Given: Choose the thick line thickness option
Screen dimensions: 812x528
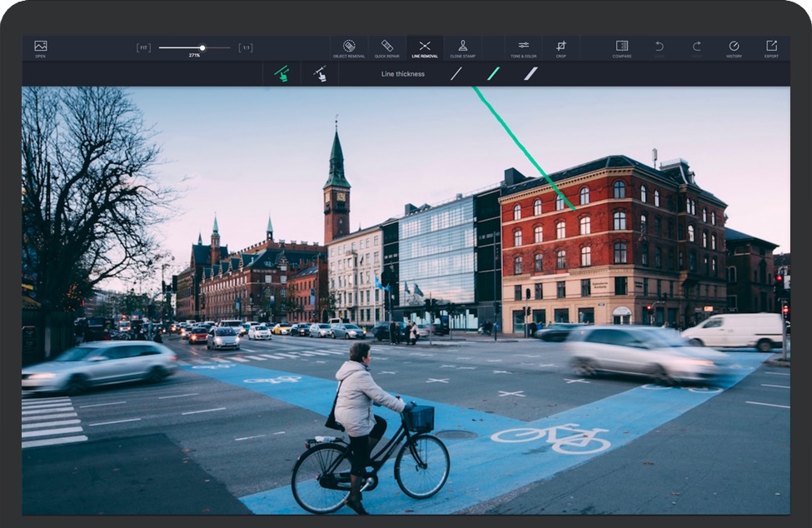Looking at the screenshot, I should pyautogui.click(x=531, y=74).
